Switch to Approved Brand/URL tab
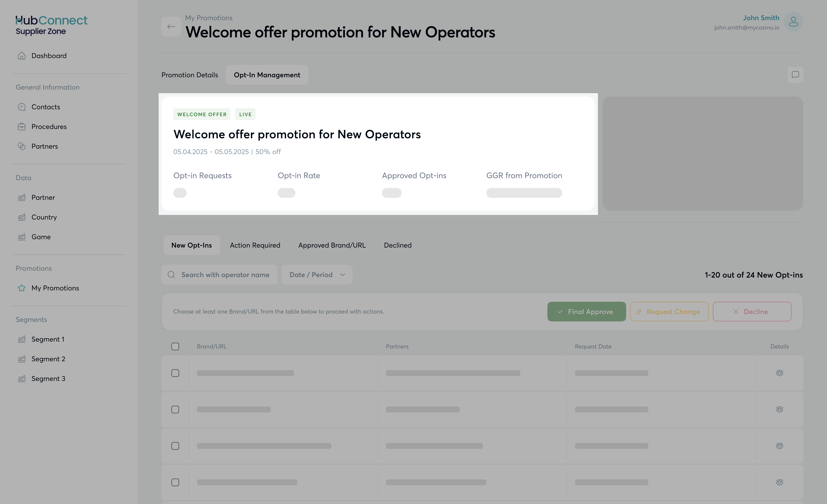 click(x=332, y=245)
